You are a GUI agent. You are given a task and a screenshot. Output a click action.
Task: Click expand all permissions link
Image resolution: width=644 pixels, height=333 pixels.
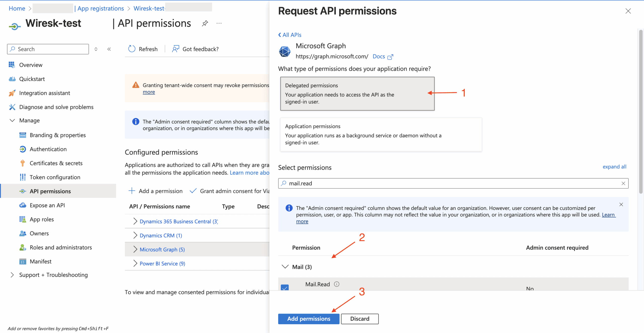pos(614,167)
